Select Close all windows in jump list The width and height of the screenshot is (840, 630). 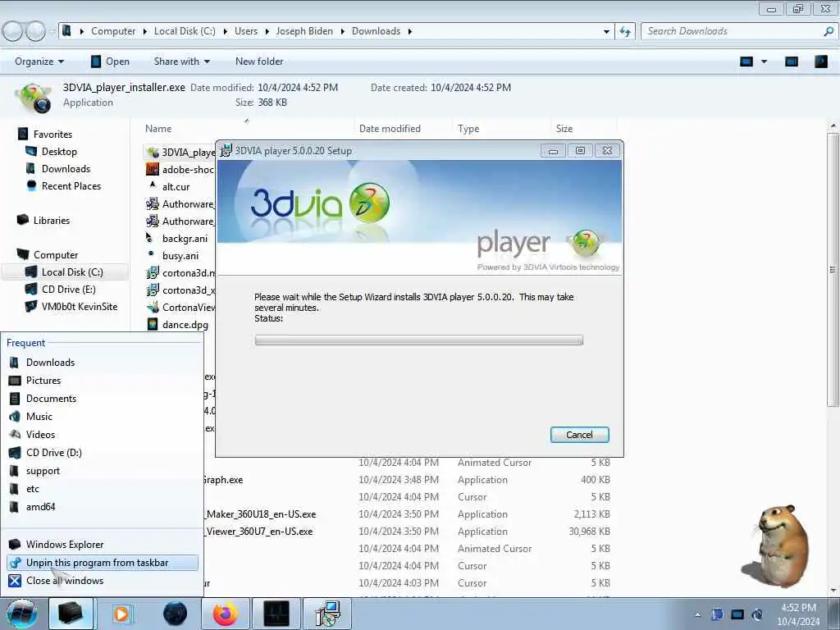click(102, 581)
